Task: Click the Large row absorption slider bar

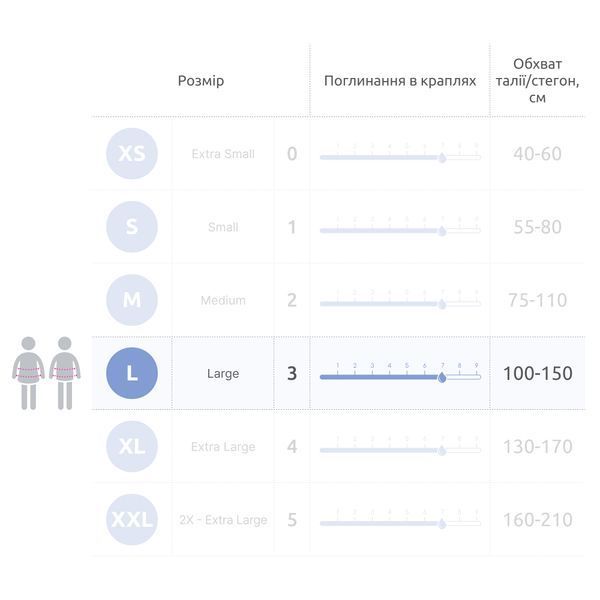Action: (400, 377)
